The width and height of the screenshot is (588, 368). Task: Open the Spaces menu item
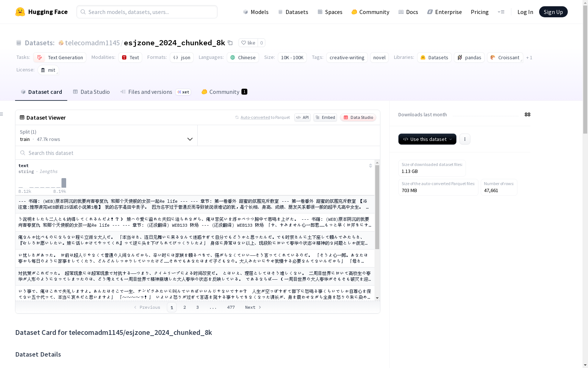[330, 12]
